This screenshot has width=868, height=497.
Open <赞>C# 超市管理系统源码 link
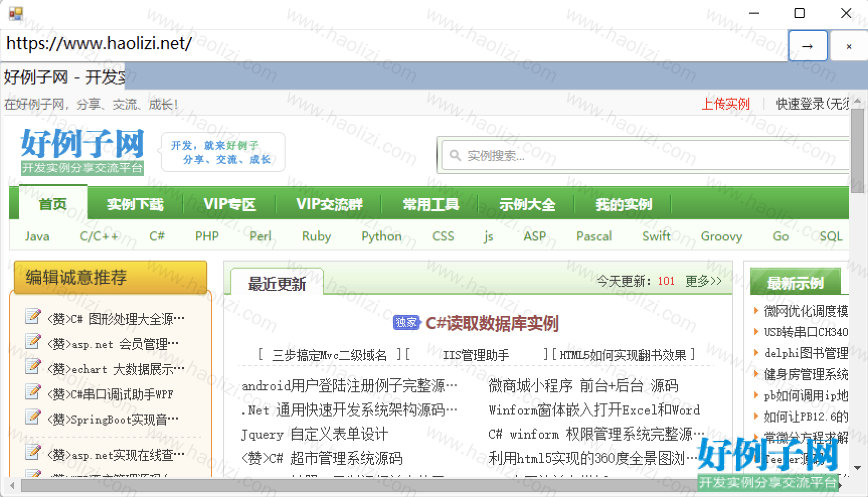322,458
